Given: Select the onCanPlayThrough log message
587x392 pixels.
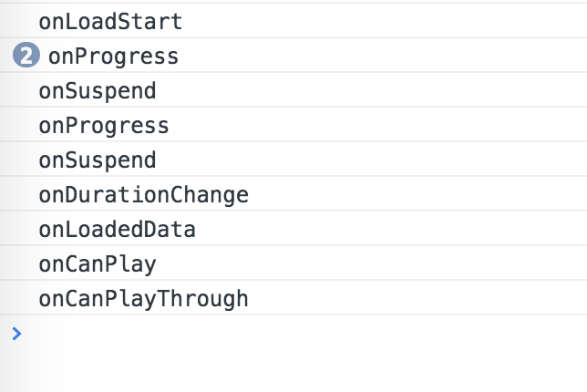Looking at the screenshot, I should tap(143, 299).
